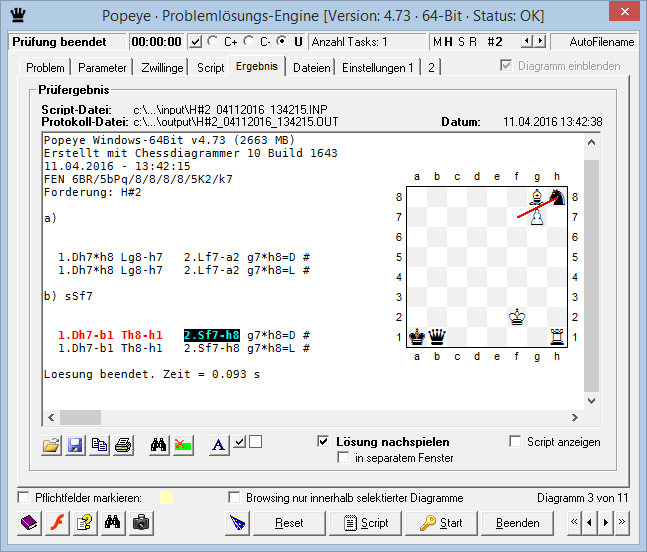Click the left stepper arrow next to #2

(527, 41)
